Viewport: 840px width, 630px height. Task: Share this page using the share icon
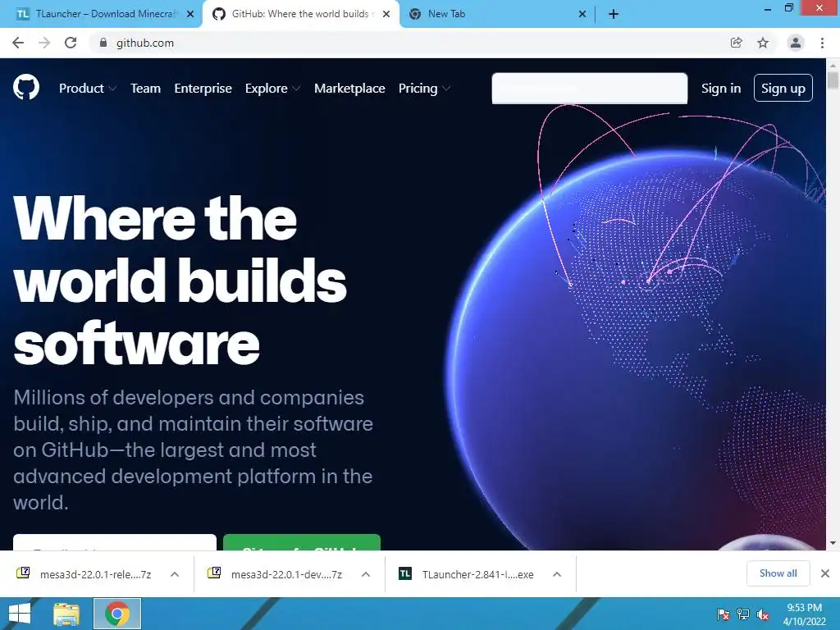736,43
